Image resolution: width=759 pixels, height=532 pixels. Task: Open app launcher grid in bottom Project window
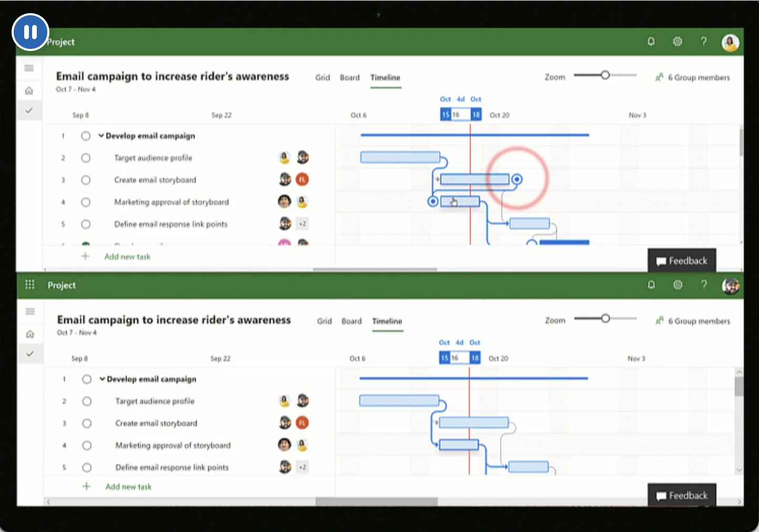click(30, 284)
